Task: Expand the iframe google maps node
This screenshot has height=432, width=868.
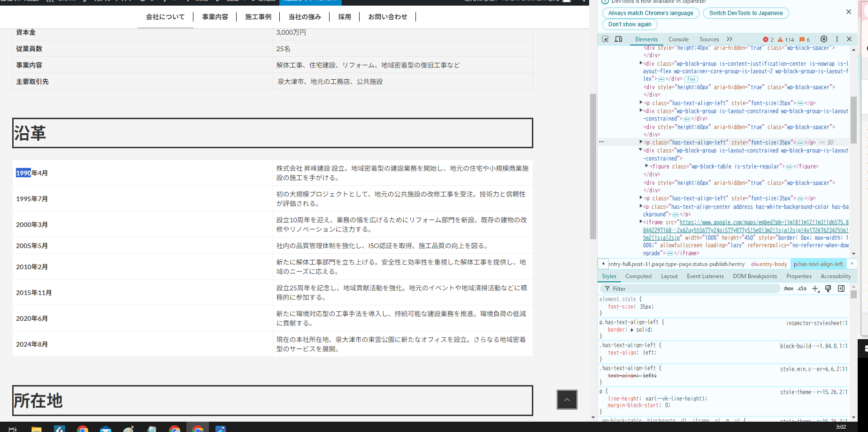Action: 641,222
